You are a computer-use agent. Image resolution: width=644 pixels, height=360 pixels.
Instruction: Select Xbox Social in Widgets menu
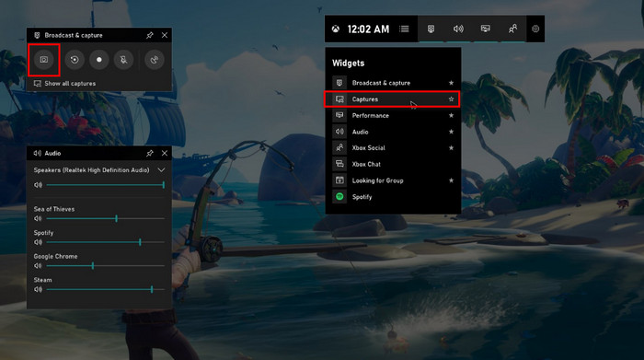(x=393, y=148)
